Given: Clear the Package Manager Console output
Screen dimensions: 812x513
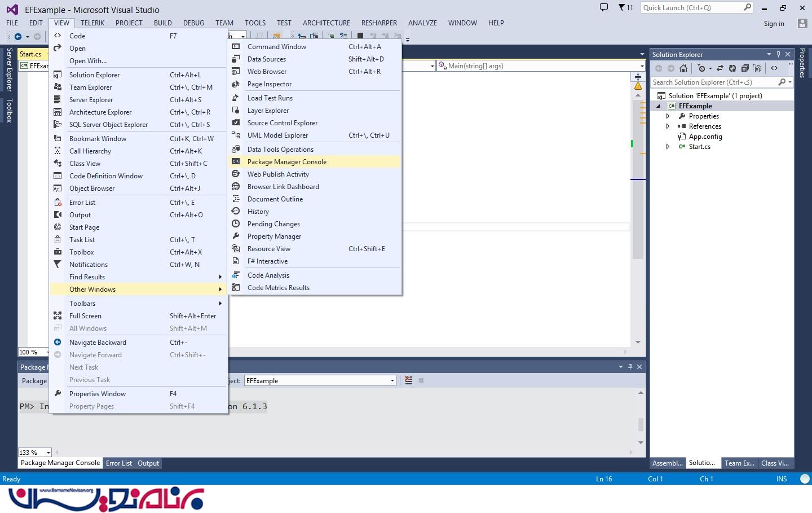Looking at the screenshot, I should [409, 380].
